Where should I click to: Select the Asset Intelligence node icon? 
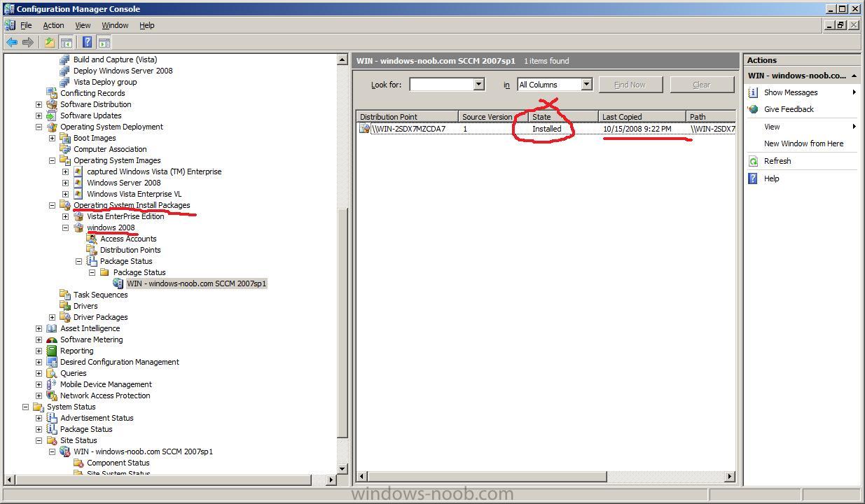click(52, 328)
